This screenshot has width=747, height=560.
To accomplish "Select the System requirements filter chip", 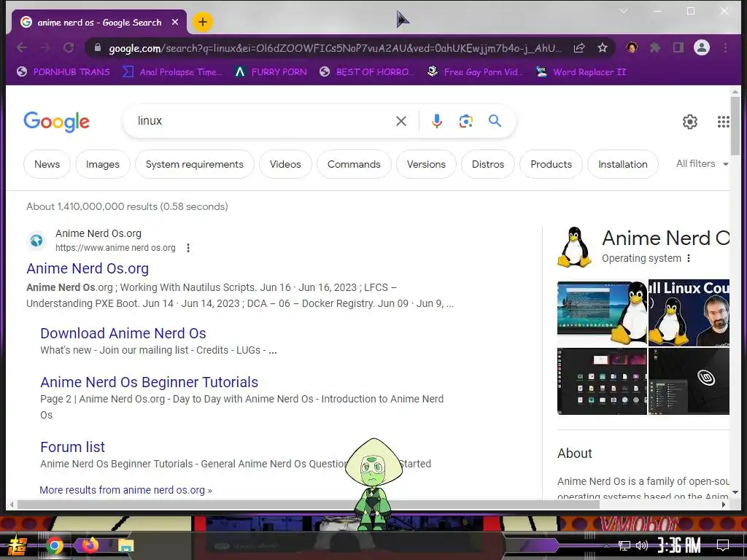I will [194, 164].
